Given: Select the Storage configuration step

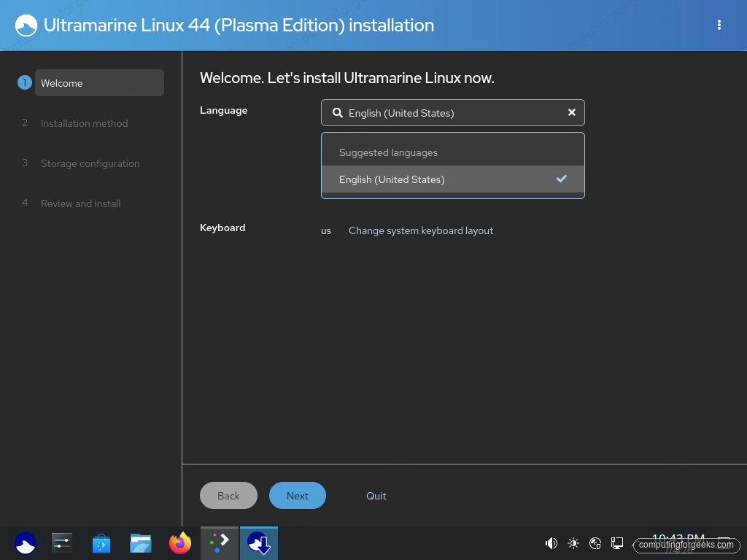Looking at the screenshot, I should (x=90, y=163).
